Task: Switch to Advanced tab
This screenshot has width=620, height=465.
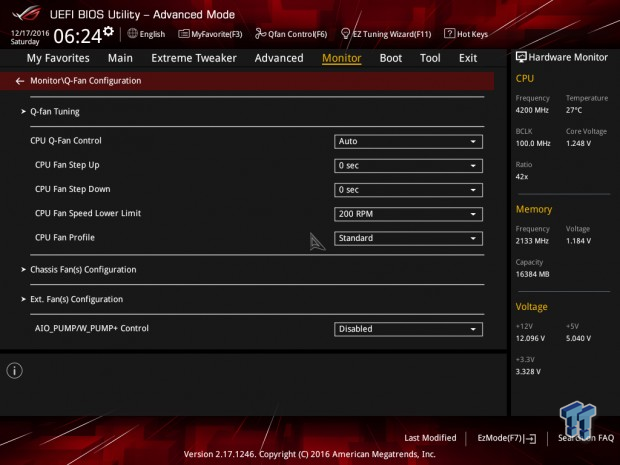Action: [279, 58]
